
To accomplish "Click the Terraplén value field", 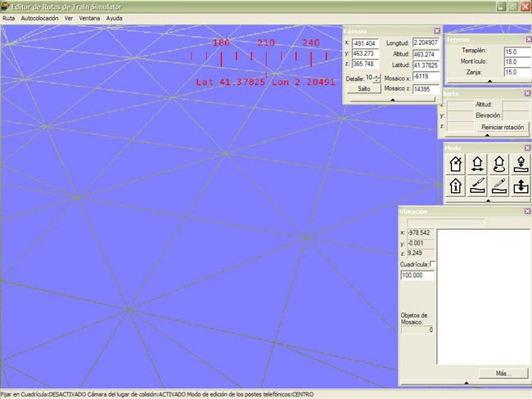I will tap(511, 51).
